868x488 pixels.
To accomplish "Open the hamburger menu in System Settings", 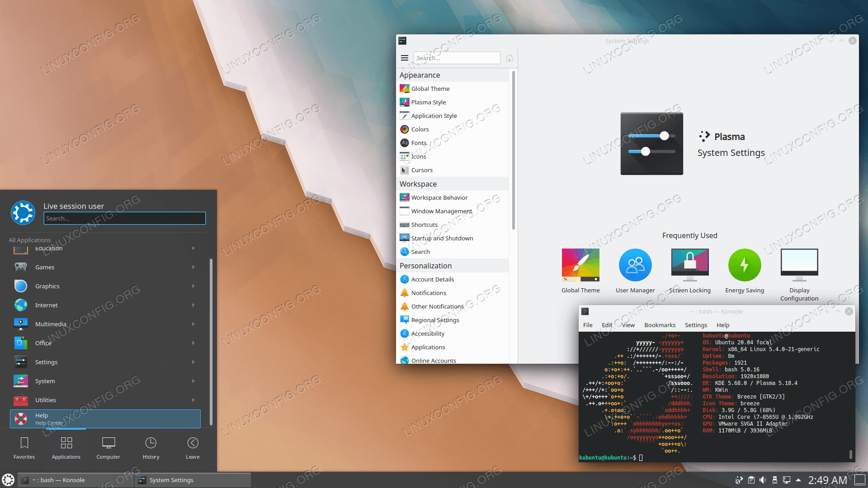I will click(x=405, y=58).
